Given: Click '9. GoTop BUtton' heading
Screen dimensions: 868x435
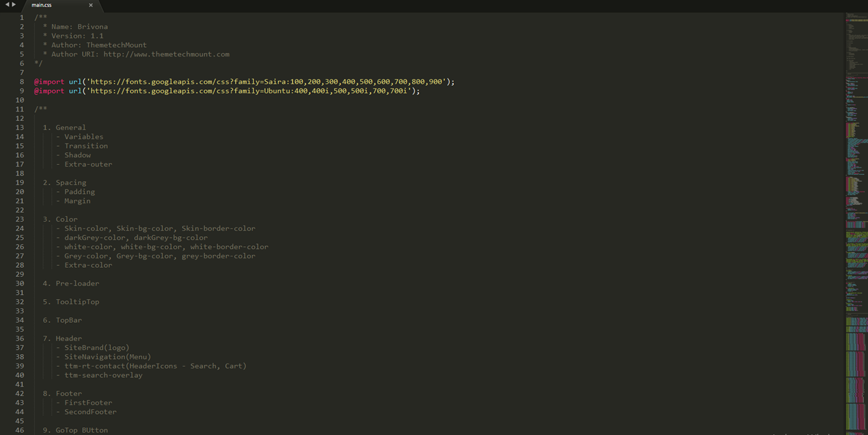Looking at the screenshot, I should (x=75, y=430).
